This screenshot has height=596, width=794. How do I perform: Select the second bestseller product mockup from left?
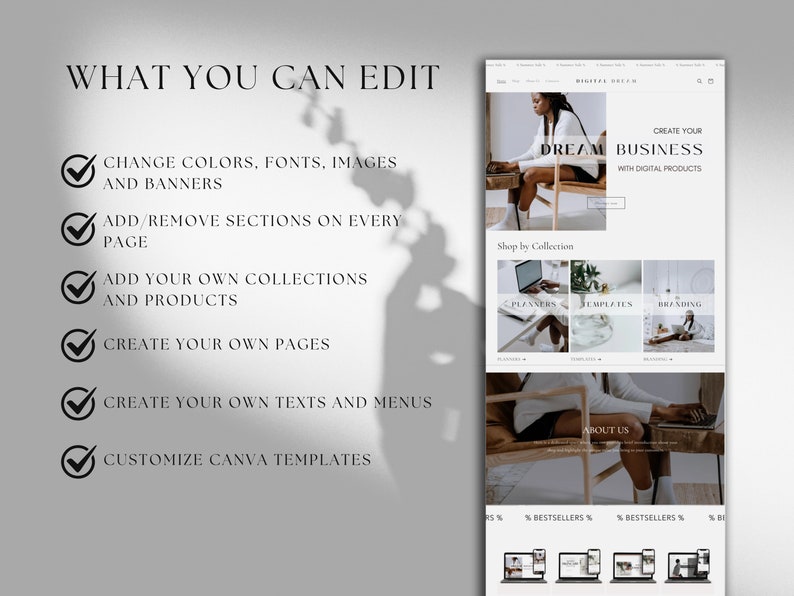578,566
